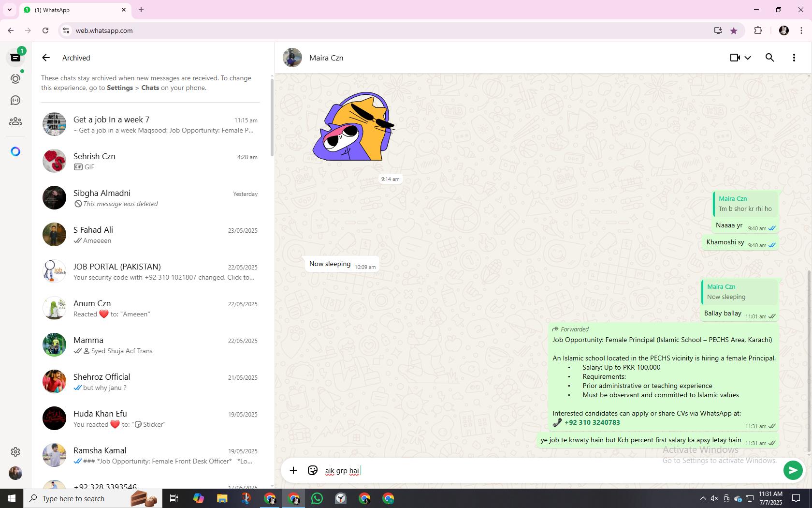Viewport: 812px width, 508px height.
Task: Open the taskbar clock and date
Action: pos(770,498)
